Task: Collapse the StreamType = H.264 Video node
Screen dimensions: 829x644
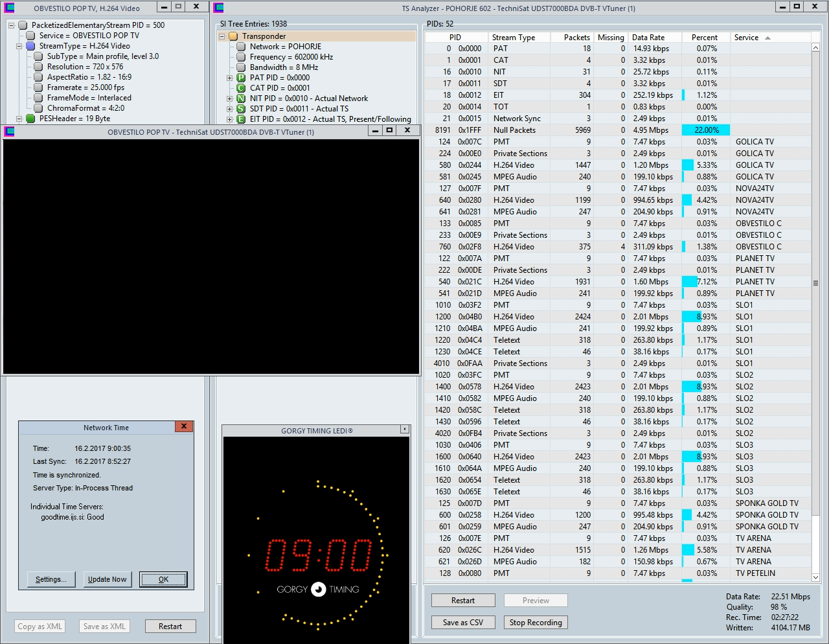Action: [19, 46]
